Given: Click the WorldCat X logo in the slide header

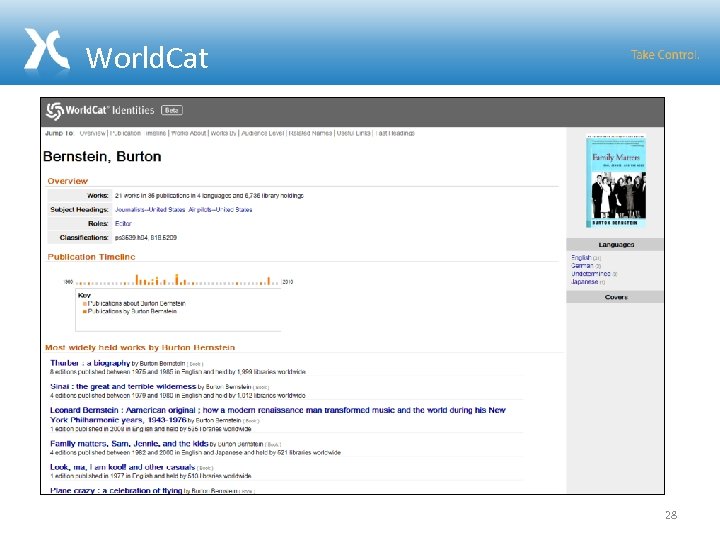Looking at the screenshot, I should pos(47,49).
